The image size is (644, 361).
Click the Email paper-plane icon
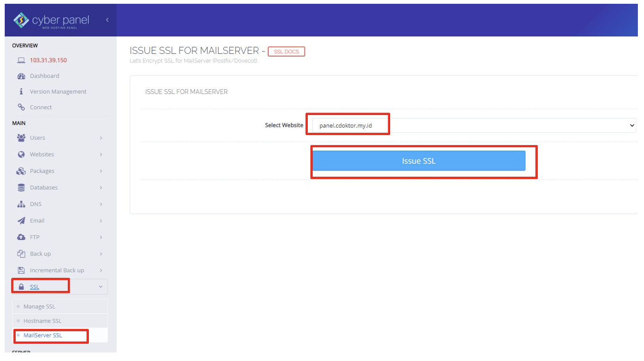coord(21,220)
